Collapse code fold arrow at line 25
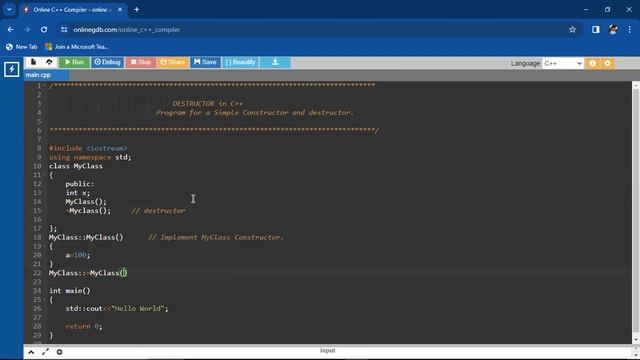The height and width of the screenshot is (360, 640). pyautogui.click(x=44, y=300)
